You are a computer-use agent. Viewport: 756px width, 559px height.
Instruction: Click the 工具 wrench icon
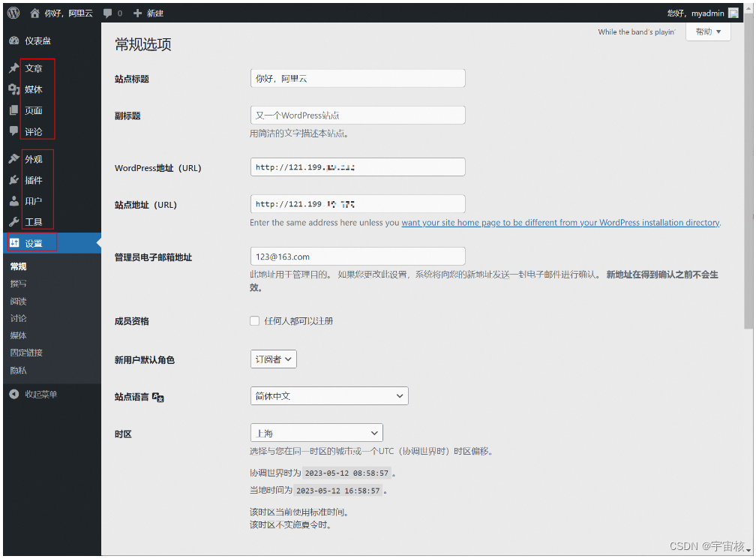coord(14,222)
